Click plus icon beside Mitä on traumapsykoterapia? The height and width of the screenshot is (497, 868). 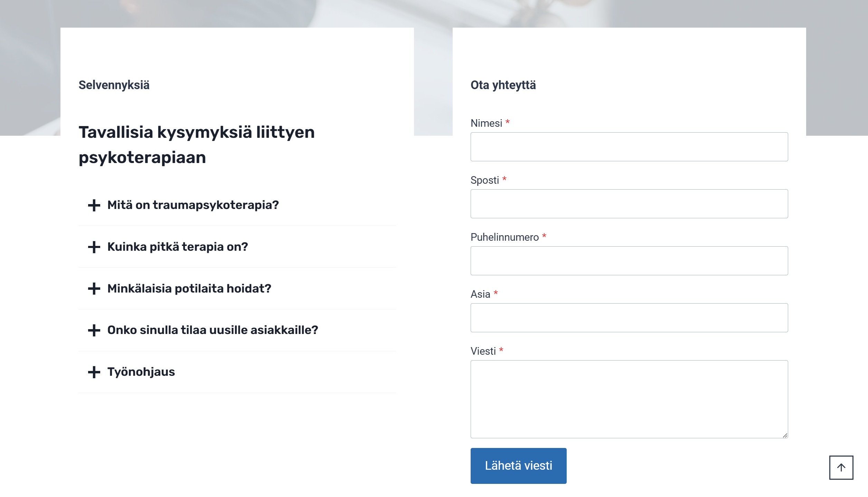pyautogui.click(x=94, y=205)
